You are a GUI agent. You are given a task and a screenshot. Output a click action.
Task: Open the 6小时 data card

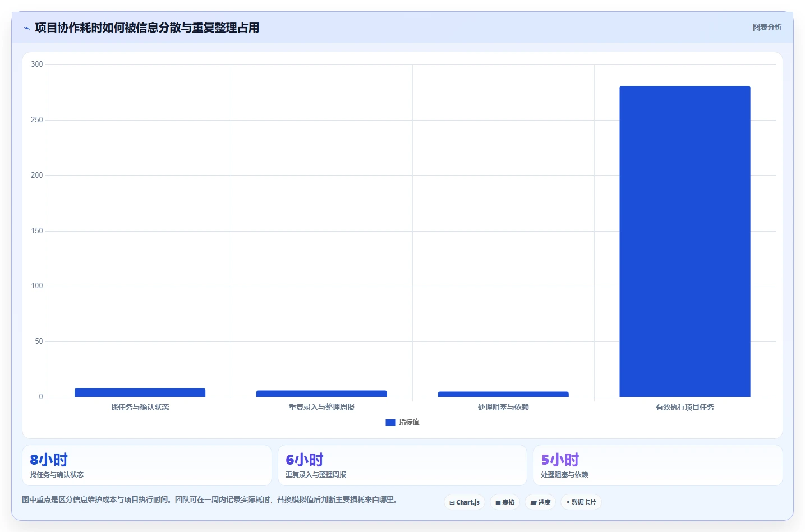point(402,465)
